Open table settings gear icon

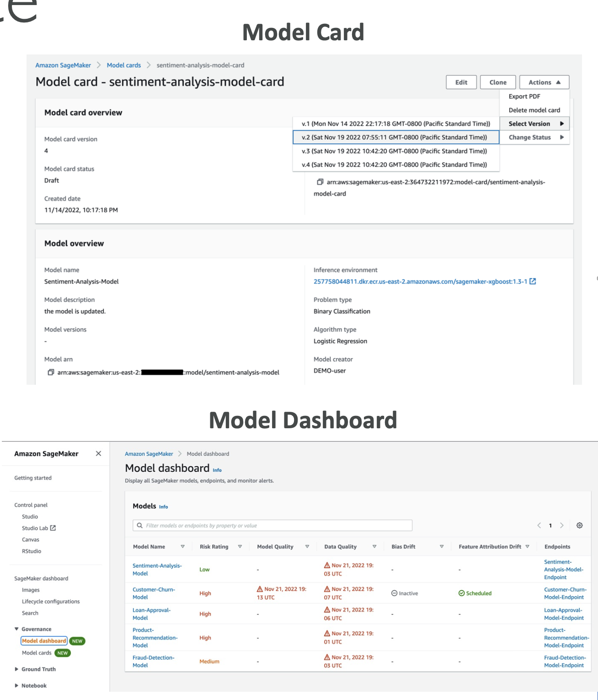(579, 525)
